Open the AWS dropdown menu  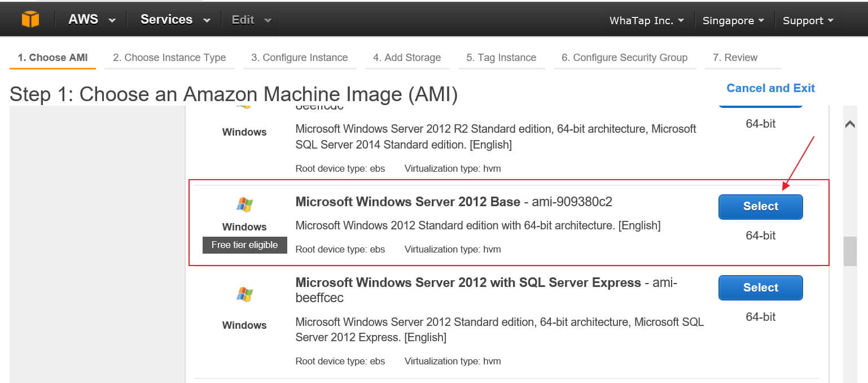click(x=92, y=19)
